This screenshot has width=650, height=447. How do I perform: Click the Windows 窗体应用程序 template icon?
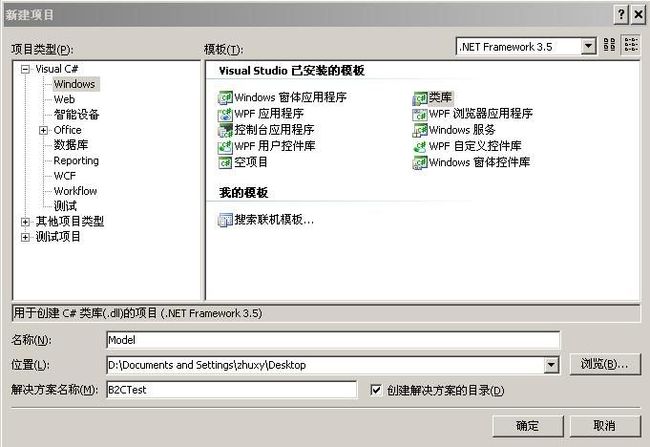coord(225,98)
